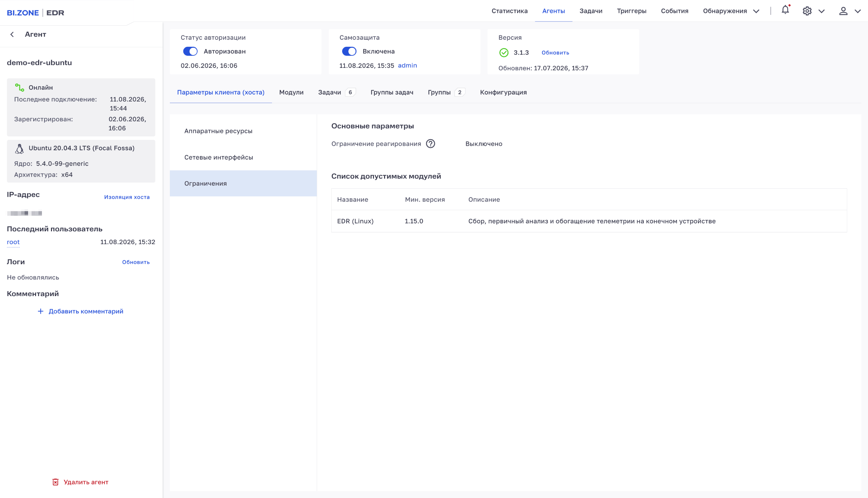Click the admin user link

407,65
